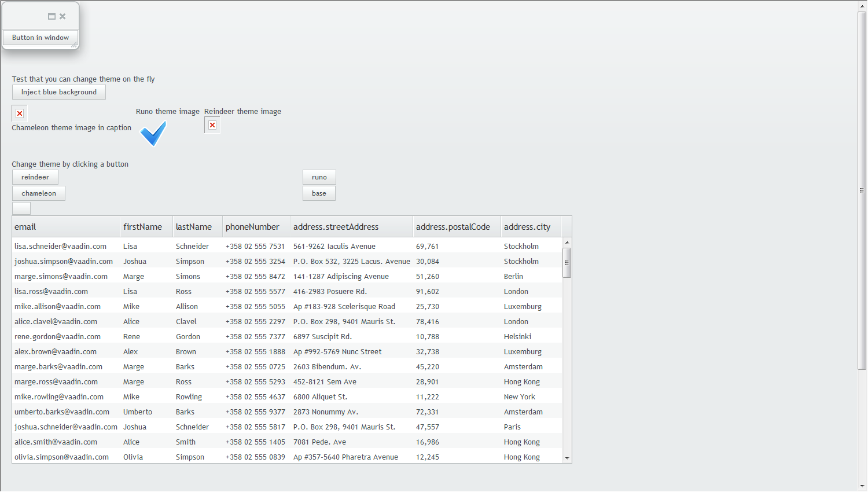Click the blue checkmark Runo theme image
The width and height of the screenshot is (868, 492).
(x=153, y=133)
